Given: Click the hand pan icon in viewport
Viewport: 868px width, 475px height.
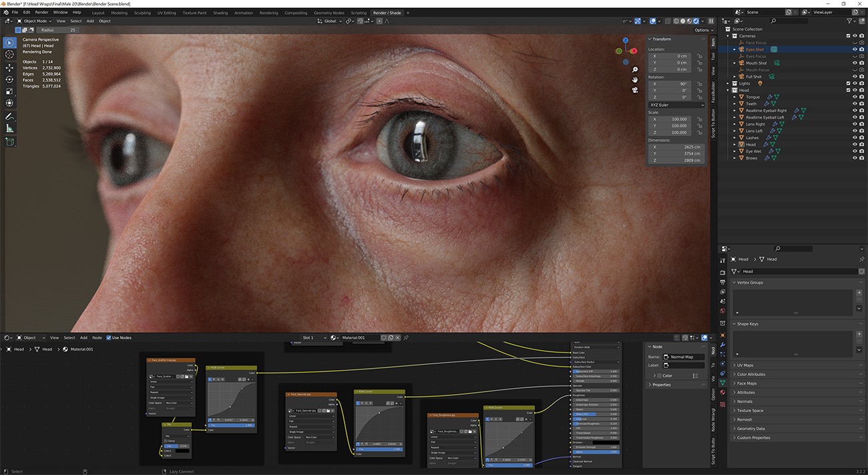Looking at the screenshot, I should (x=635, y=80).
